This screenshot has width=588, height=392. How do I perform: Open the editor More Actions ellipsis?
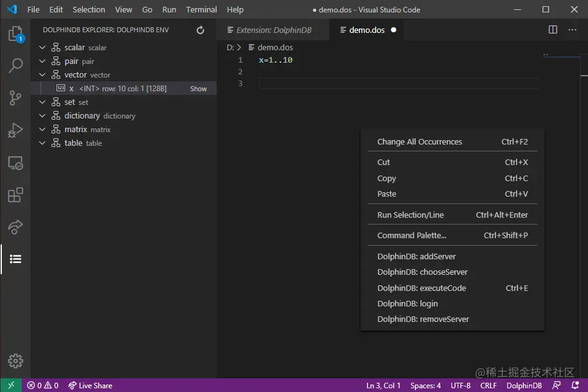point(572,30)
